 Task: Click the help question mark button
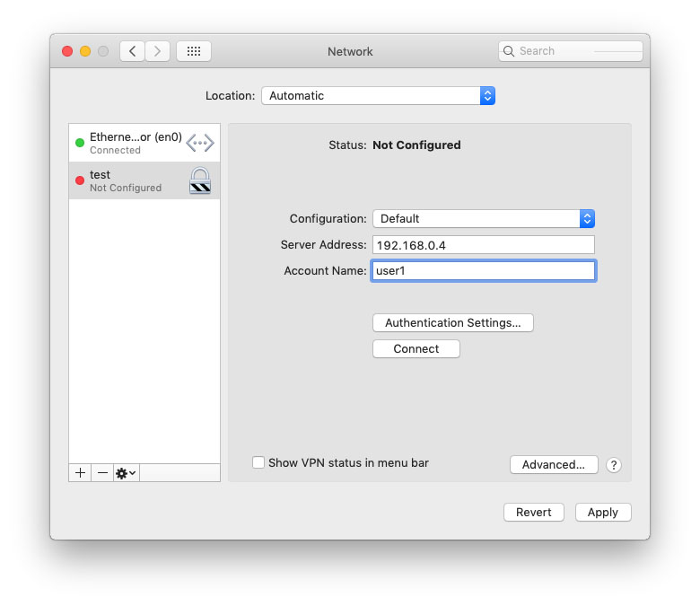pyautogui.click(x=614, y=465)
